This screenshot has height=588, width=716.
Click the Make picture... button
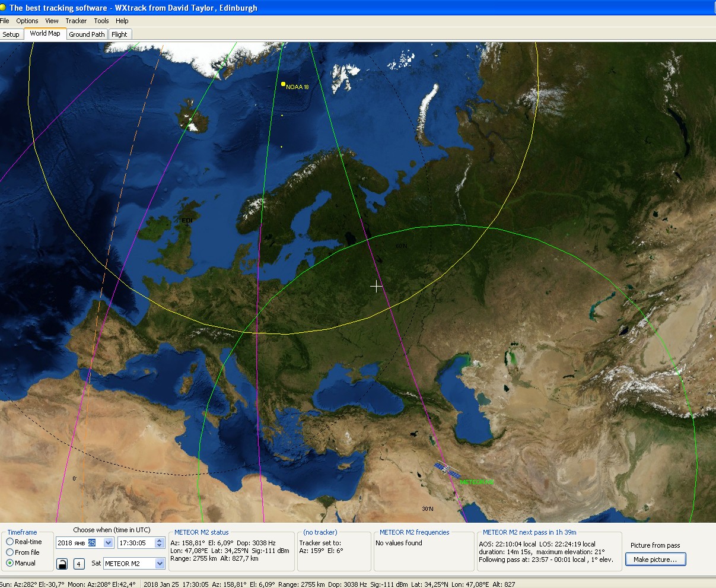(655, 560)
